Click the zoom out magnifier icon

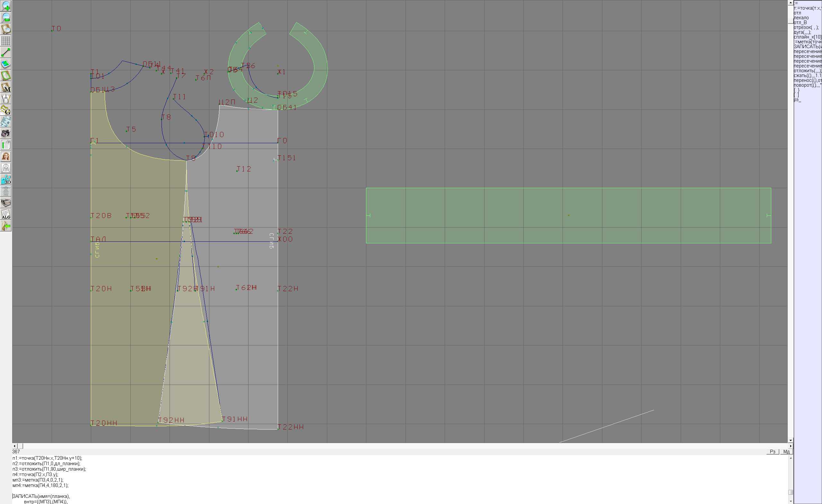point(6,18)
